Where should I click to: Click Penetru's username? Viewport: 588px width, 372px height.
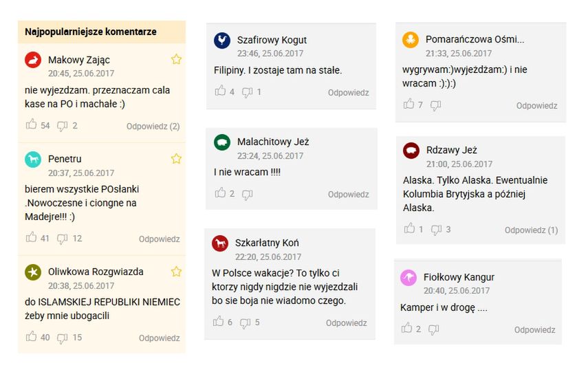(x=65, y=159)
